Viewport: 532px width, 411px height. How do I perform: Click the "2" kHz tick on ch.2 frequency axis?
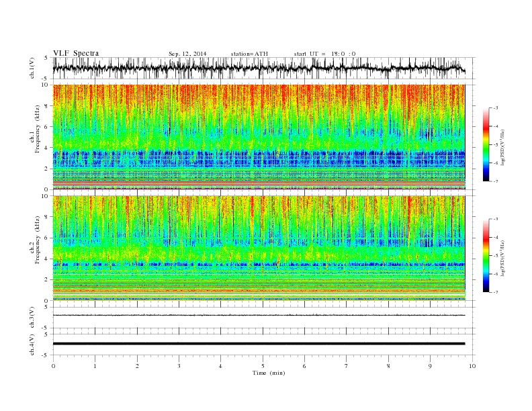47,280
